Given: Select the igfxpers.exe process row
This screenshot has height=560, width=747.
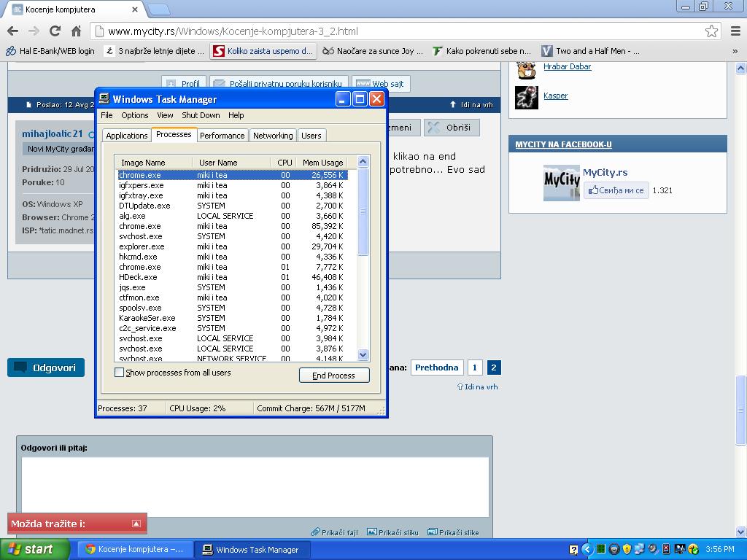Looking at the screenshot, I should point(233,185).
